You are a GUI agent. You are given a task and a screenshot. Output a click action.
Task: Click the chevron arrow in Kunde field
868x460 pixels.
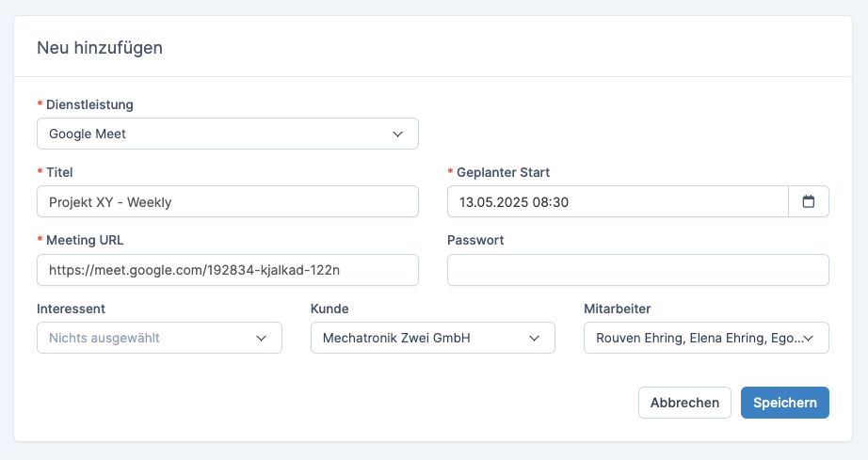pyautogui.click(x=534, y=339)
